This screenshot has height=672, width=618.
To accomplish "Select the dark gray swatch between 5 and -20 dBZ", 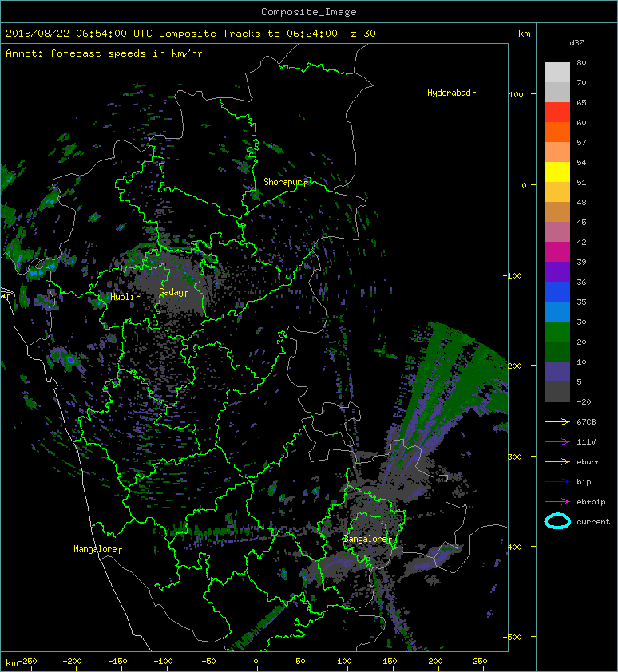I will click(557, 391).
